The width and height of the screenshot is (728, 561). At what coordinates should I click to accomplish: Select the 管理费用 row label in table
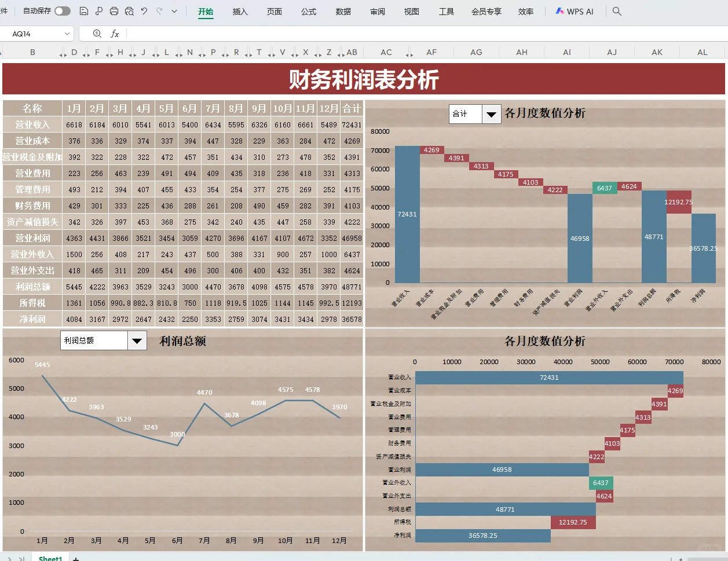(x=32, y=189)
